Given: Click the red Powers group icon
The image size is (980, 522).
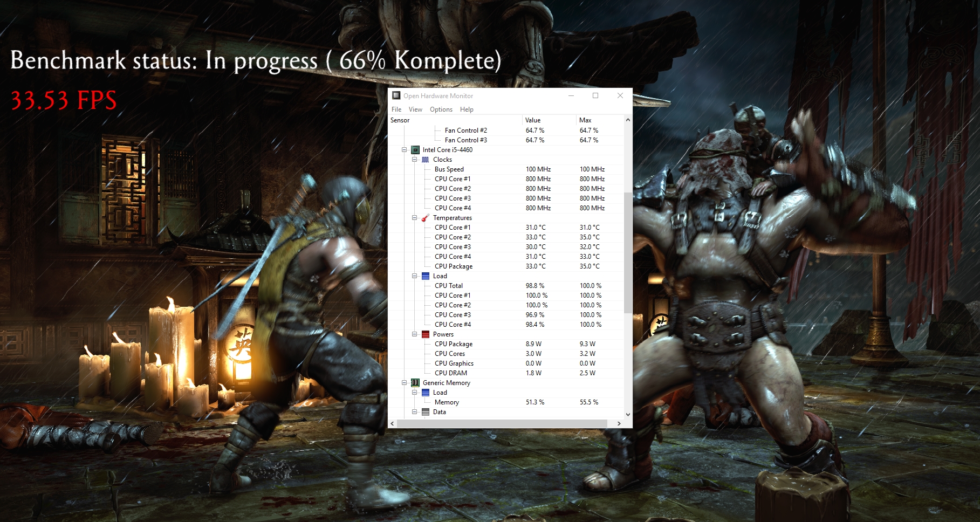Looking at the screenshot, I should tap(426, 334).
